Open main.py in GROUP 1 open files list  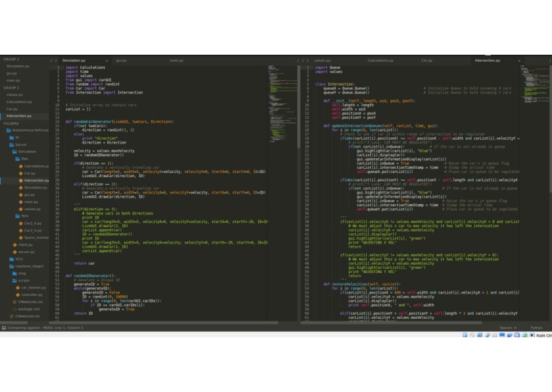click(13, 80)
